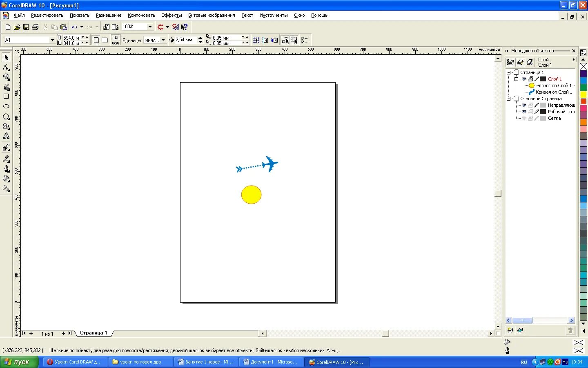Image resolution: width=588 pixels, height=368 pixels.
Task: Open the zoom level 100% dropdown
Action: [x=150, y=27]
